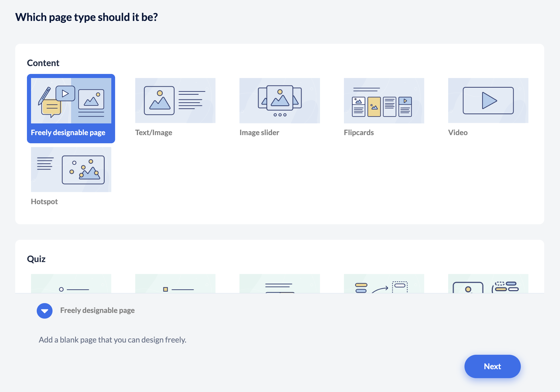Select the text lines quiz thumbnail

279,284
